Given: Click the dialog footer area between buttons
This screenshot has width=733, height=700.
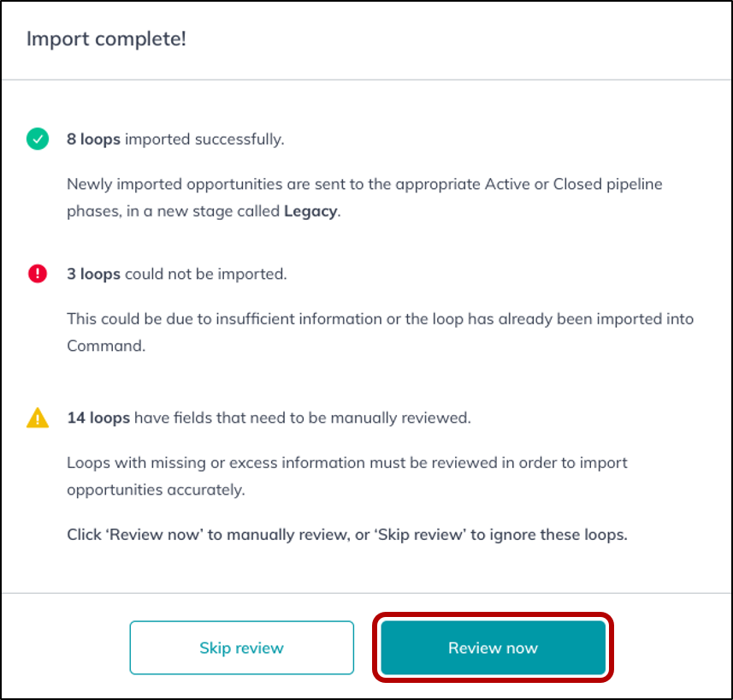Looking at the screenshot, I should coord(365,648).
